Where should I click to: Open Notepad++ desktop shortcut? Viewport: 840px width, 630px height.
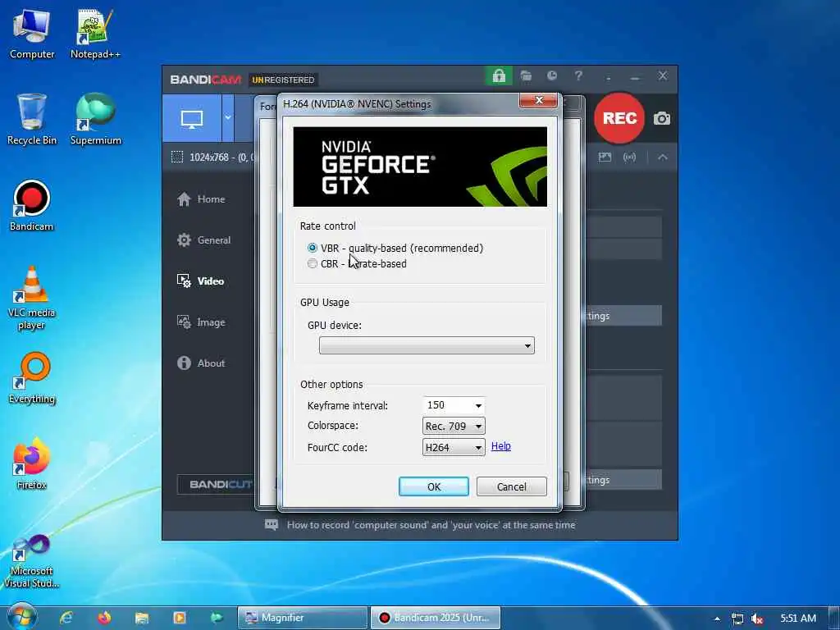[95, 34]
